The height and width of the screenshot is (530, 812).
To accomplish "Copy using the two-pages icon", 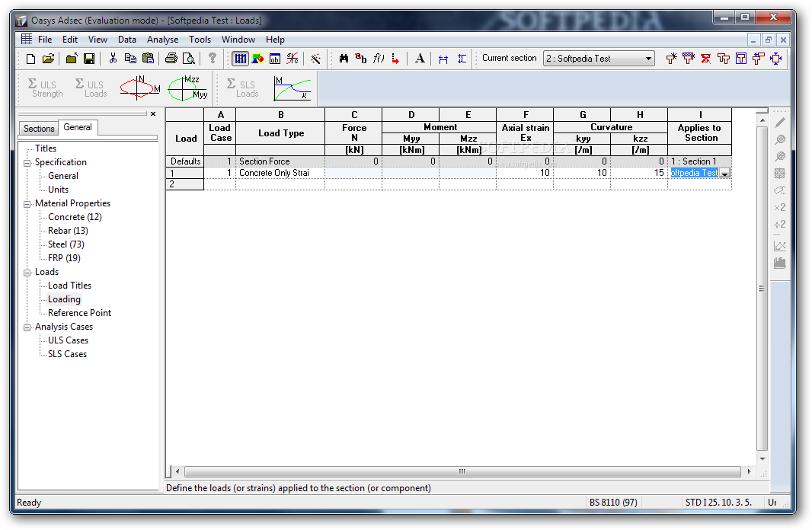I will [x=130, y=59].
